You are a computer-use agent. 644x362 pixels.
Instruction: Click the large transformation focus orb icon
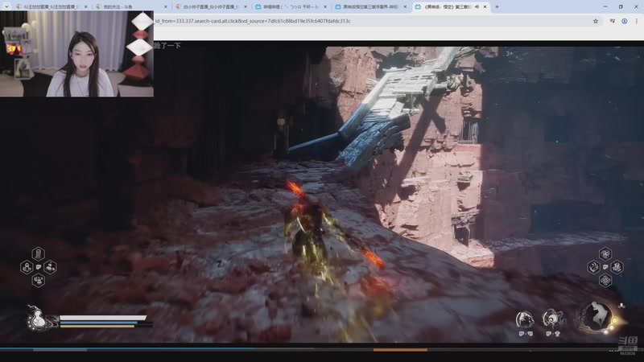[x=598, y=317]
